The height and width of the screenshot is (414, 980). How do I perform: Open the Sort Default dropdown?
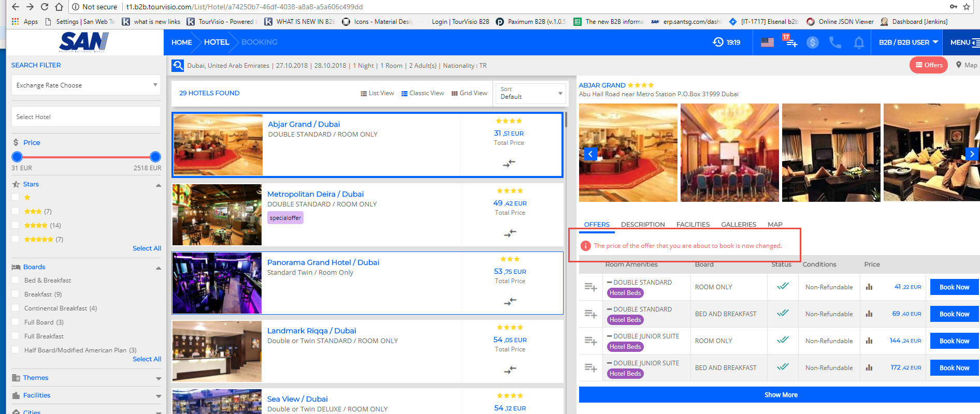click(530, 93)
